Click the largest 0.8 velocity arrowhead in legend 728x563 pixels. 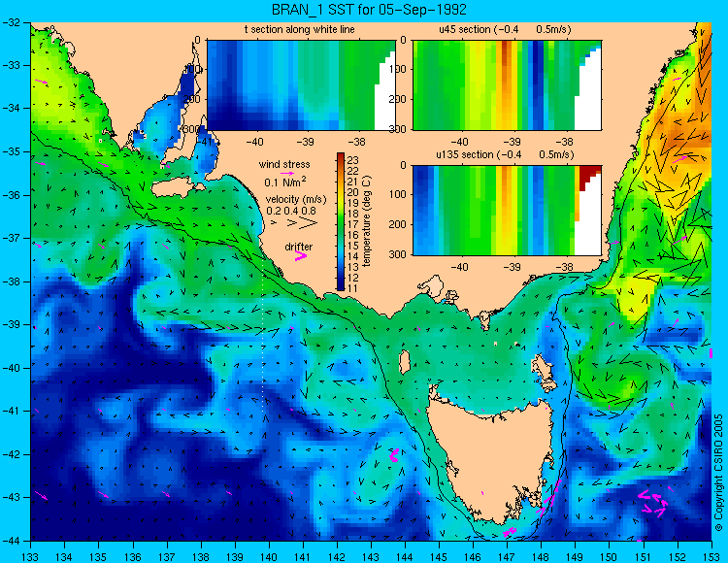[x=309, y=223]
